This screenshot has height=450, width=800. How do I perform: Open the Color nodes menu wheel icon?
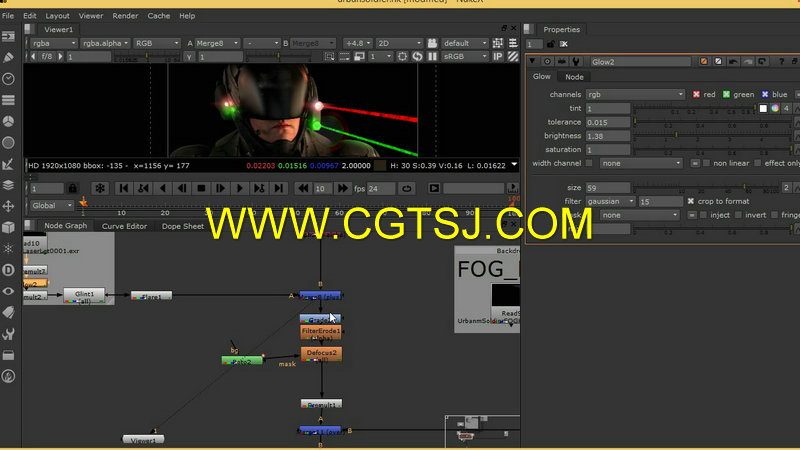coord(8,121)
